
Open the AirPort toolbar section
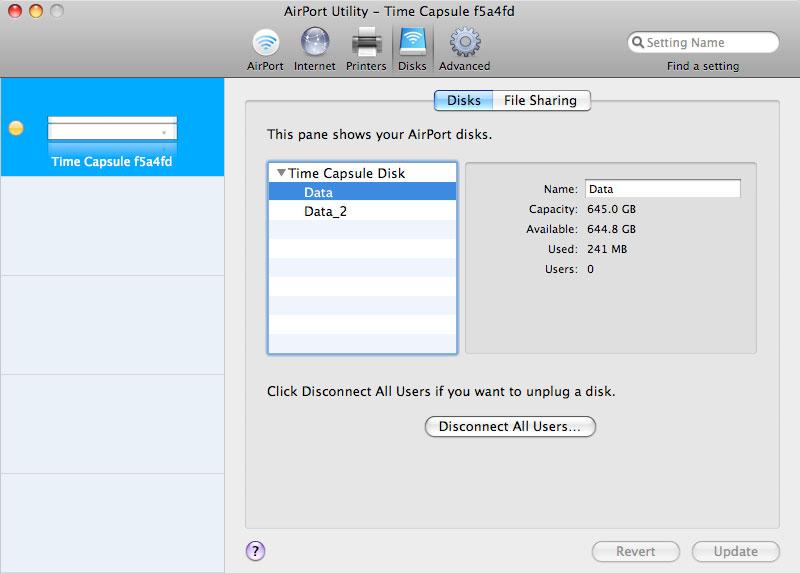pos(265,50)
